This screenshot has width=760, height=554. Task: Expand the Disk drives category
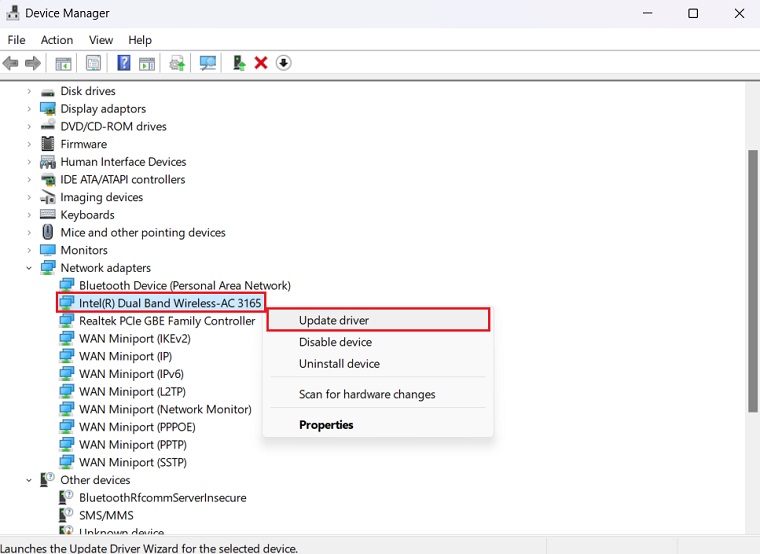tap(30, 91)
